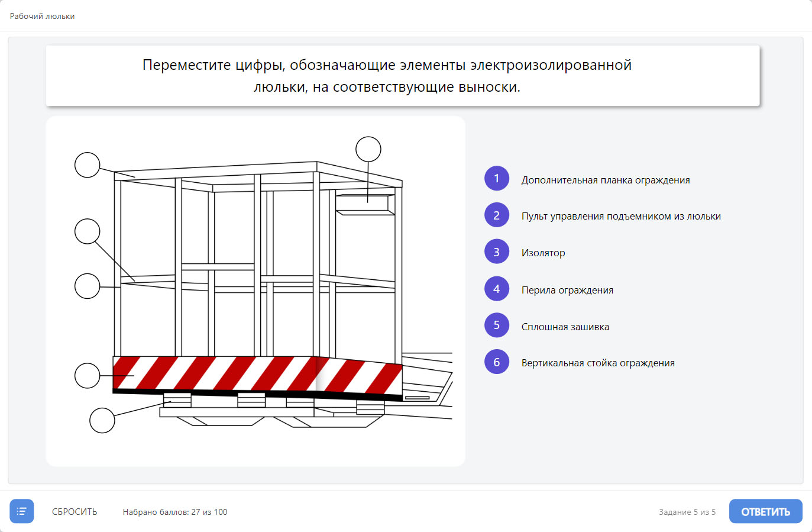Click the empty callout circle pointing to red-striped panel

coord(88,376)
